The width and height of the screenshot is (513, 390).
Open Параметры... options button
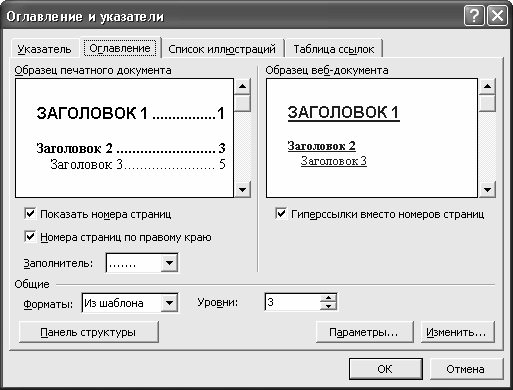point(364,332)
